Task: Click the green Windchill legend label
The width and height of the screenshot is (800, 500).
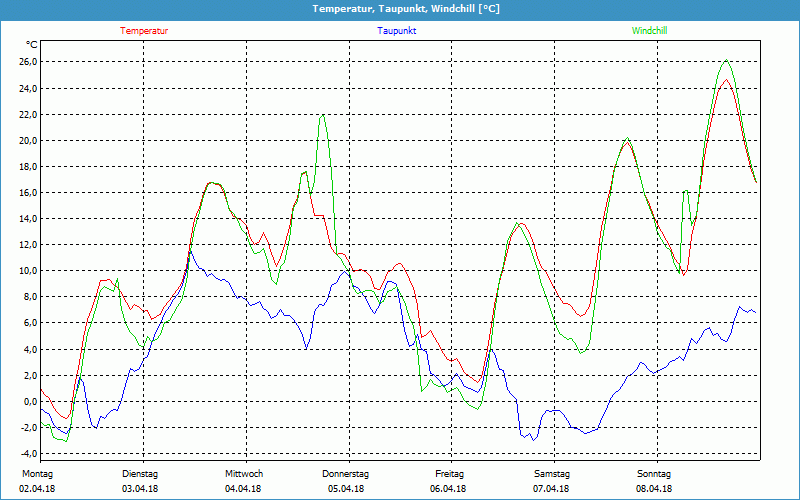Action: tap(649, 31)
